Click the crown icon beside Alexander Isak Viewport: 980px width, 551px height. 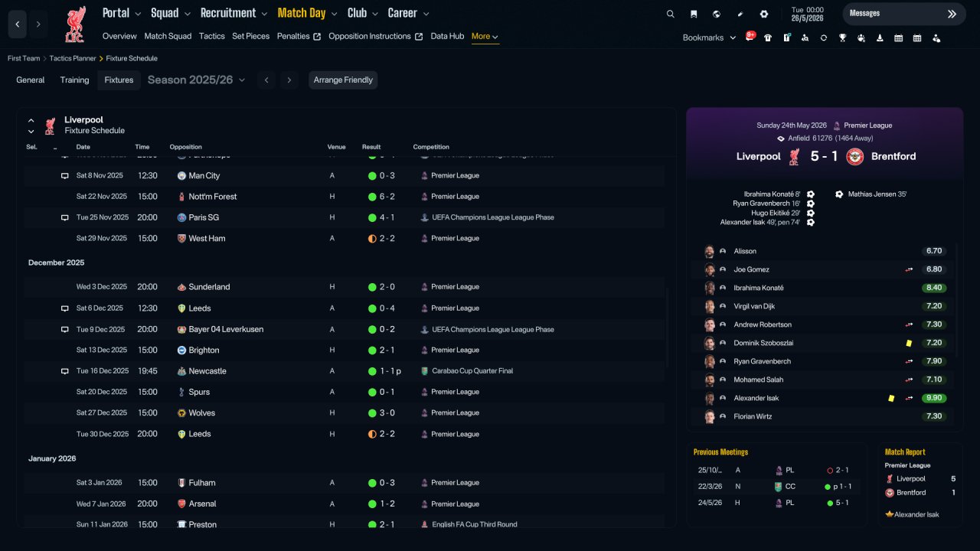(889, 514)
